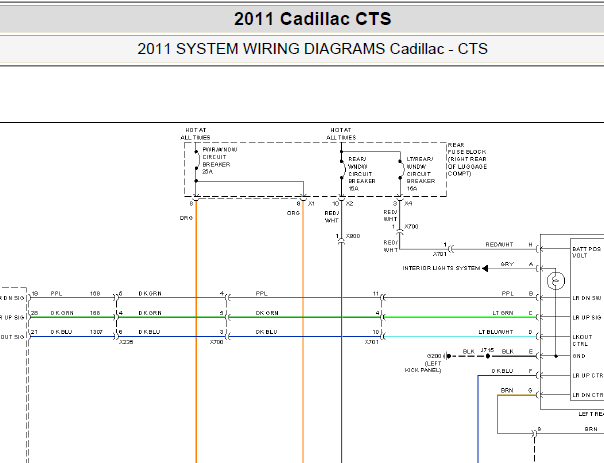Click the BRN wire label at terminal G
Viewport: 604px width, 463px height.
(507, 390)
